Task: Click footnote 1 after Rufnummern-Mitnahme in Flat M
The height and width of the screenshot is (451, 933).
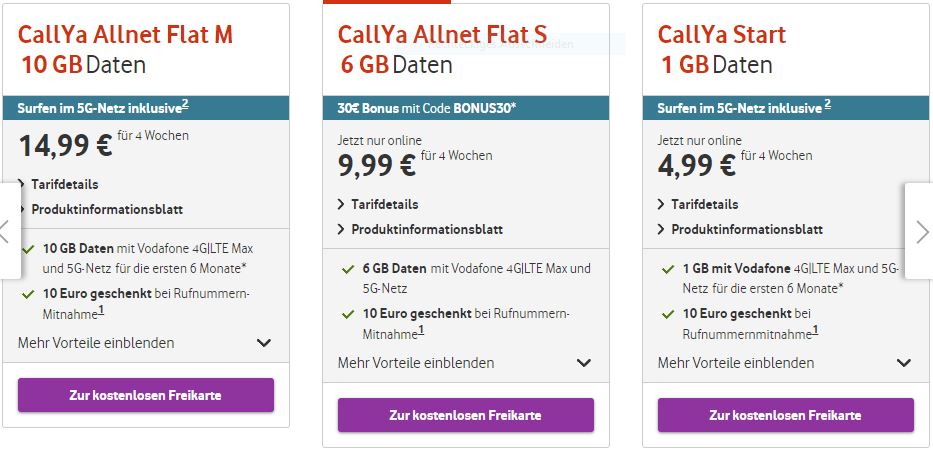Action: pos(102,311)
